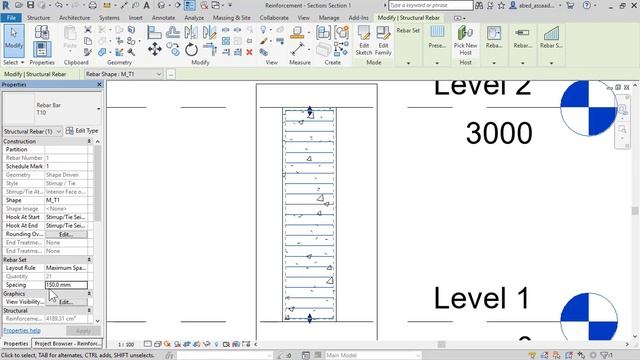Select the Modify arrow tool
The height and width of the screenshot is (360, 640).
(x=14, y=40)
